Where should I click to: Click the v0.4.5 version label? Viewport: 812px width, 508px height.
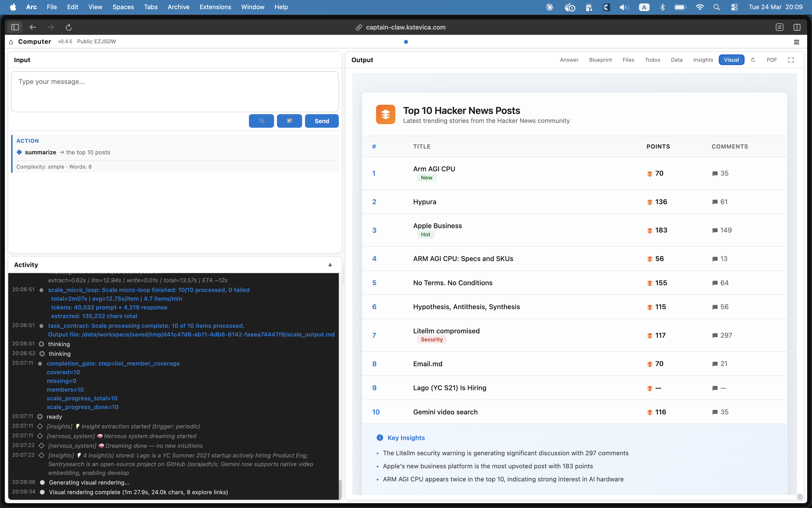click(x=65, y=42)
